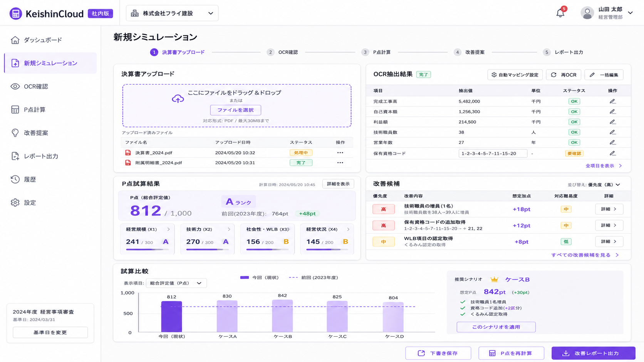
Task: Click the calculator icon for P点計算
Action: pyautogui.click(x=15, y=110)
